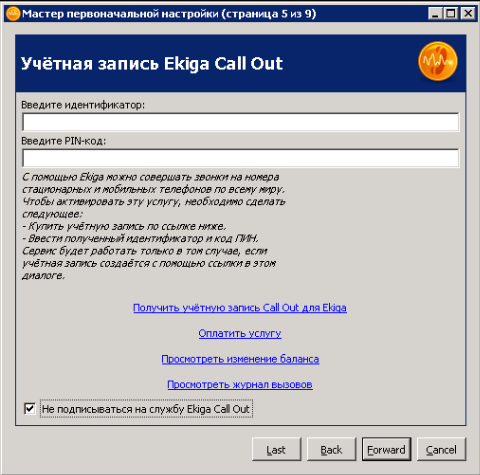Open link Получить учётную запись Call Out для Ekiga
This screenshot has height=475, width=480.
click(240, 308)
